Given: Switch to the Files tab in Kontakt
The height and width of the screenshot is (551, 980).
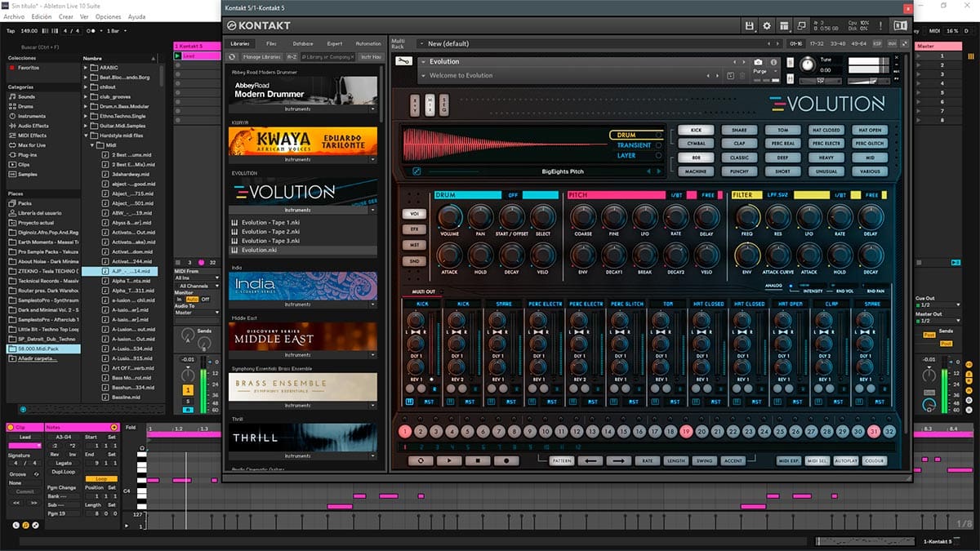Looking at the screenshot, I should click(271, 43).
